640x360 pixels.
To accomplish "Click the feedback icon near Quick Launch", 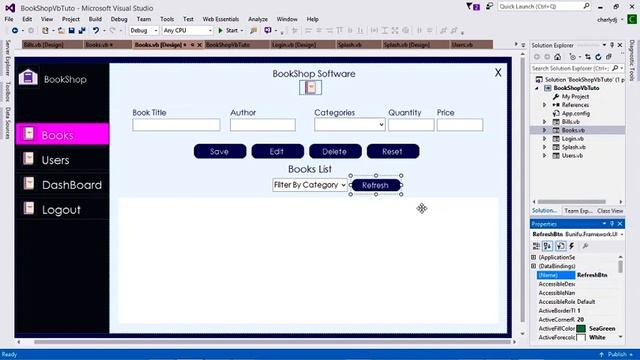I will 489,7.
